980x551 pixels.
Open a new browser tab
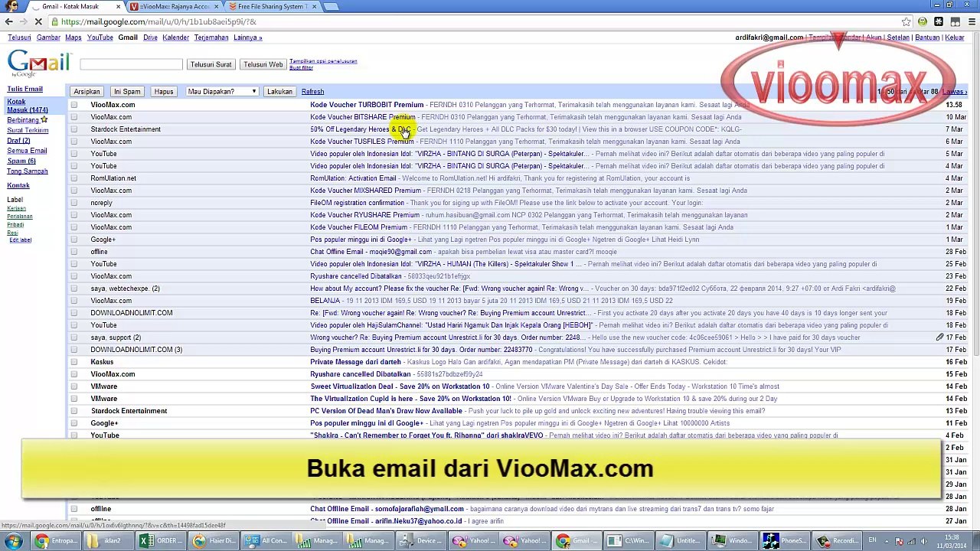coord(332,7)
